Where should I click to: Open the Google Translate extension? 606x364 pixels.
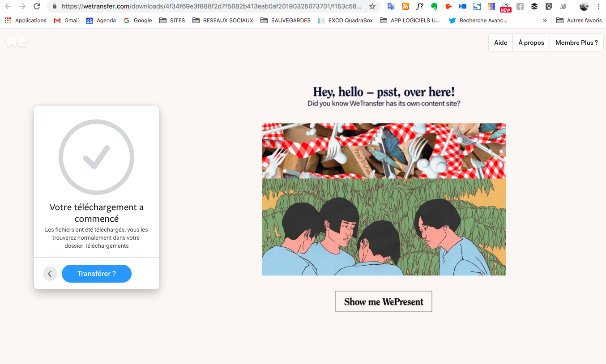point(391,6)
